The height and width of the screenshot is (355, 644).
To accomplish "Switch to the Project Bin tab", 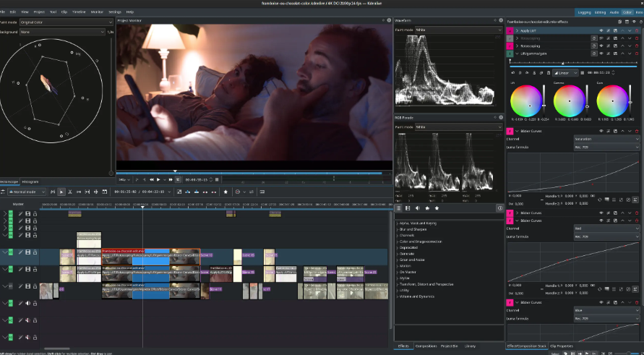I will coord(449,346).
